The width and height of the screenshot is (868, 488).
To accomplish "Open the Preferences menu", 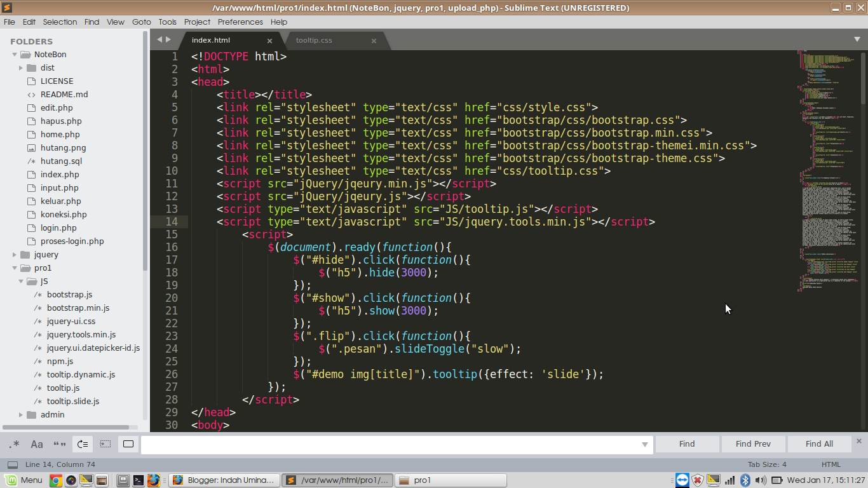I will tap(240, 22).
